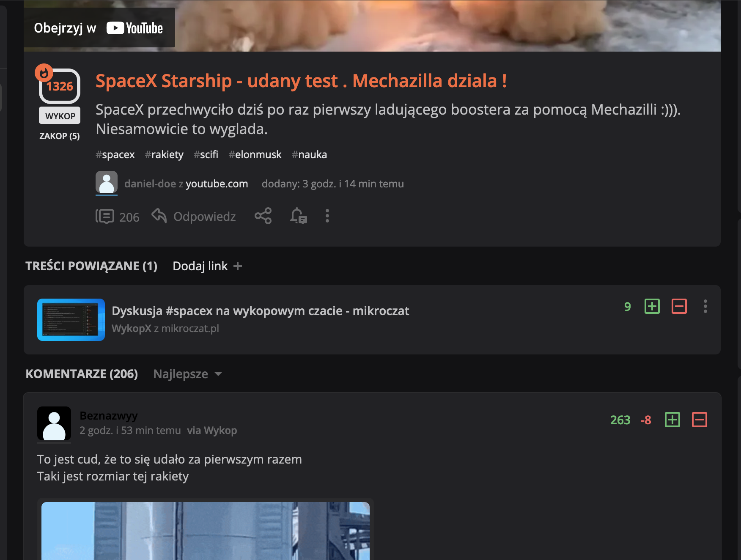This screenshot has height=560, width=741.
Task: Expand the Najlepsze comment sorting dropdown
Action: tap(187, 374)
